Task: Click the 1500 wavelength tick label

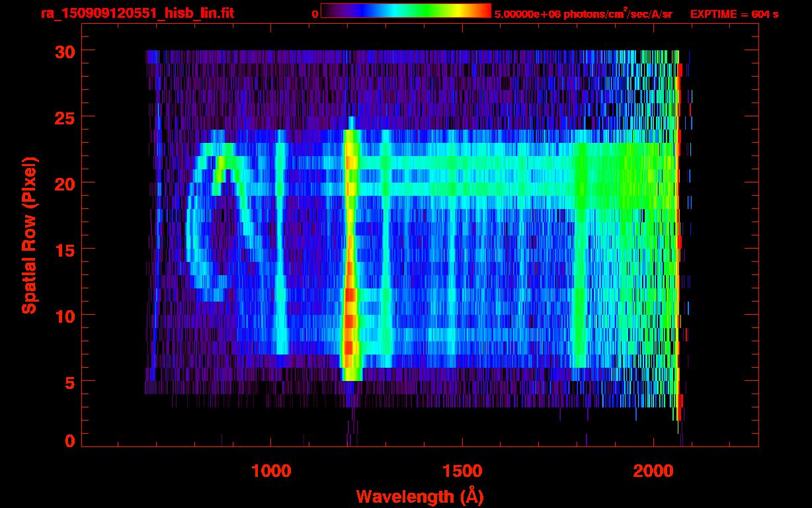Action: pyautogui.click(x=462, y=471)
